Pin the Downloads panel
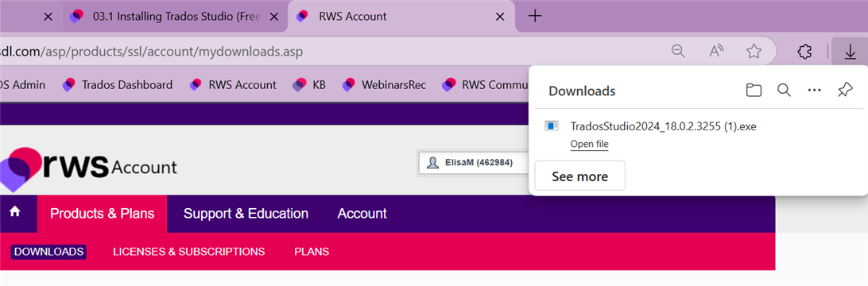868x286 pixels. (x=845, y=91)
